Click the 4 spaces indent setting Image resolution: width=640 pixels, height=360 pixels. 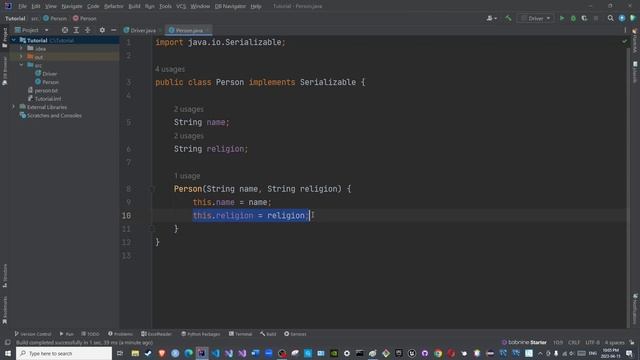tap(614, 342)
